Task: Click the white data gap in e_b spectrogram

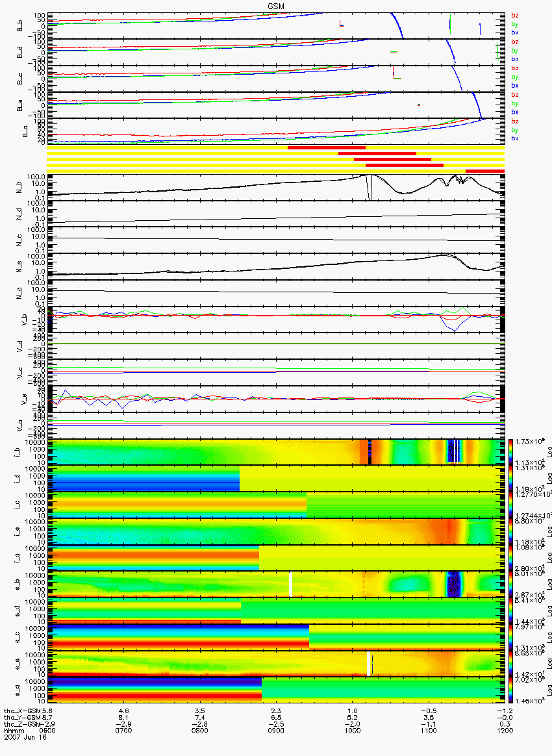Action: pyautogui.click(x=291, y=585)
